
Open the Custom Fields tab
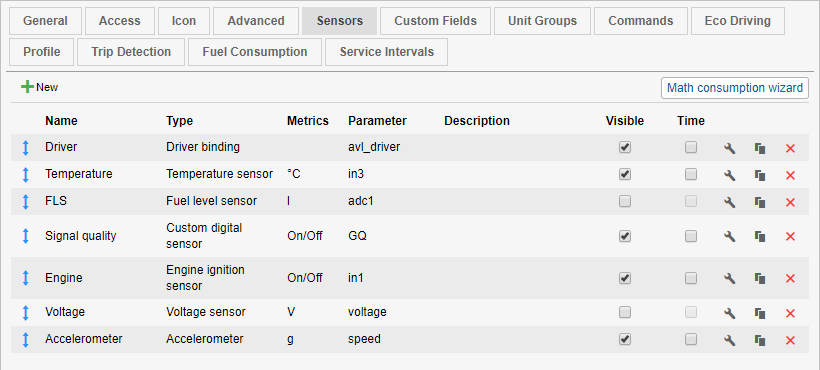click(435, 21)
